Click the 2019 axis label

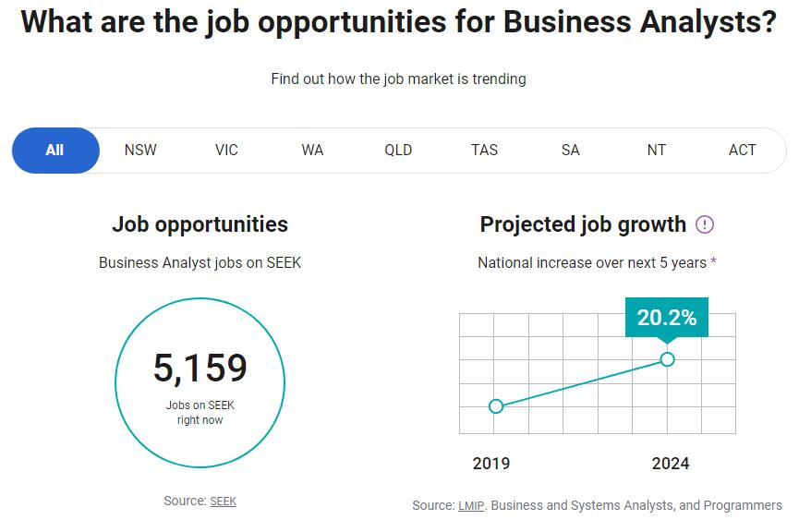tap(490, 464)
